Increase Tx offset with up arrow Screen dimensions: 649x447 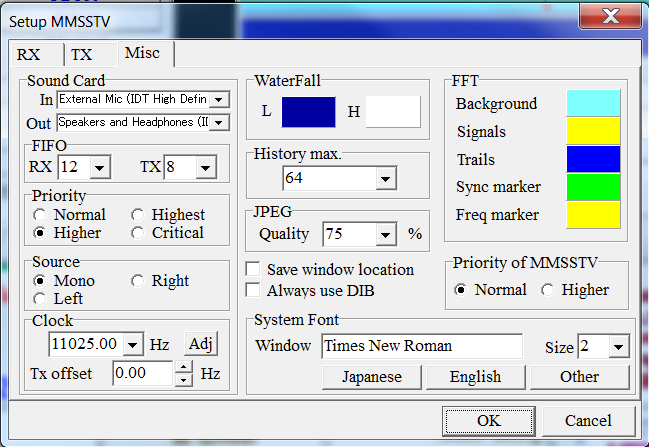pos(184,368)
